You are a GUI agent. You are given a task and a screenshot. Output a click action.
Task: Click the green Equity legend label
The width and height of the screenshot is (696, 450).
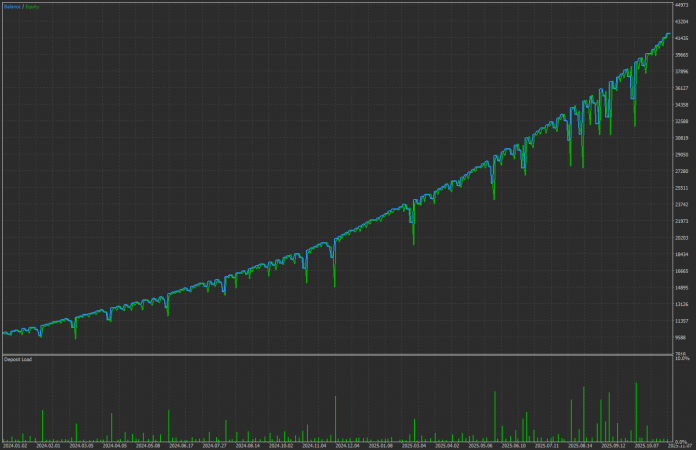(x=33, y=6)
